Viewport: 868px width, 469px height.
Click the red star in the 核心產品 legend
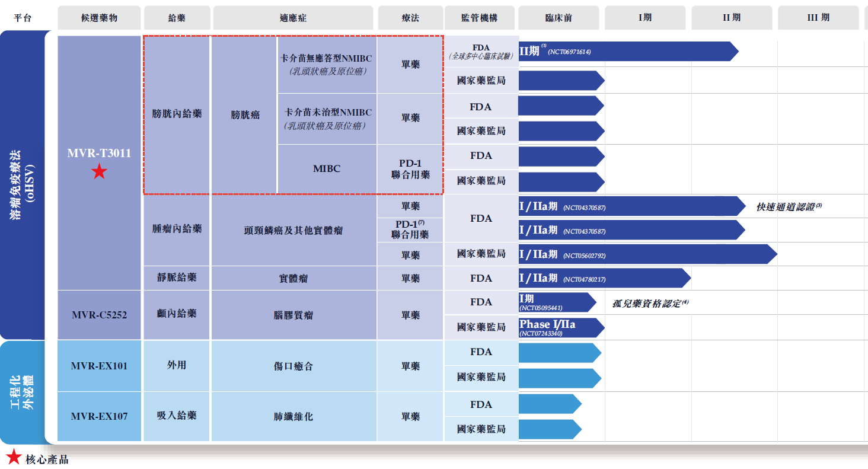pos(14,457)
